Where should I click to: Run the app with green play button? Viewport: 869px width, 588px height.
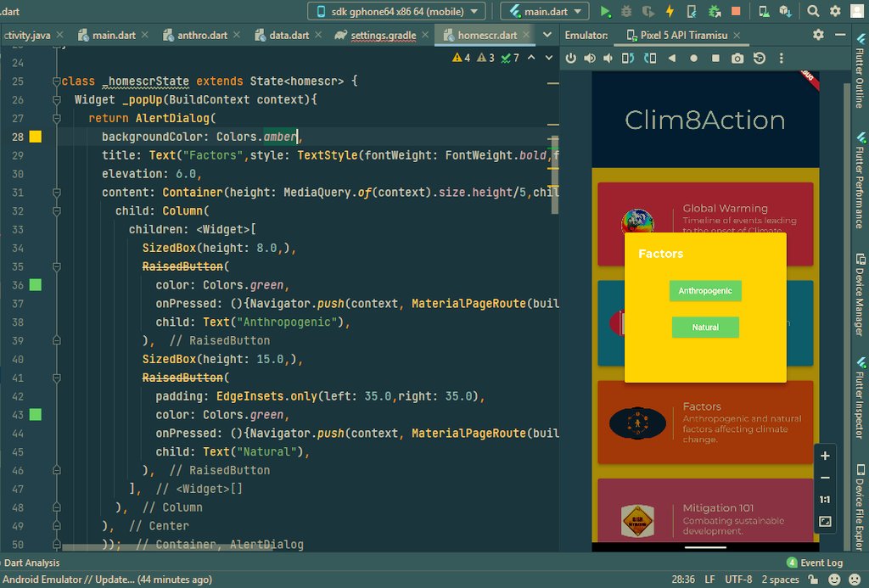605,11
